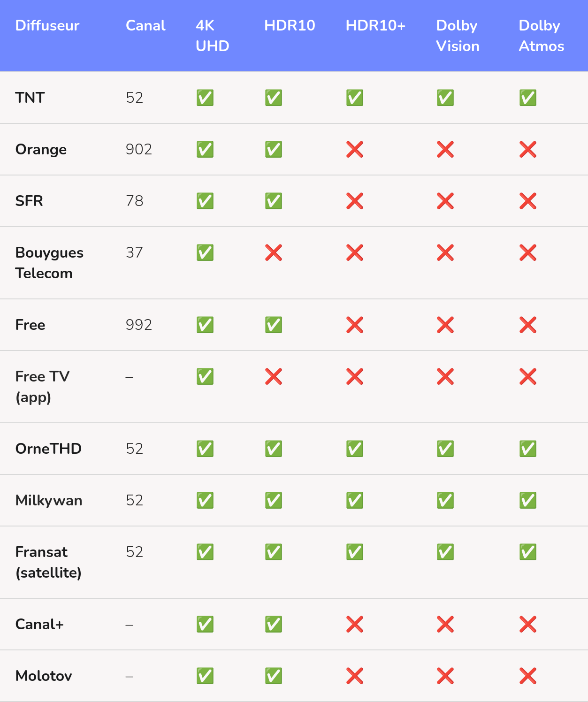Click Free TV app HDR10 red cross
588x702 pixels.
pyautogui.click(x=273, y=376)
